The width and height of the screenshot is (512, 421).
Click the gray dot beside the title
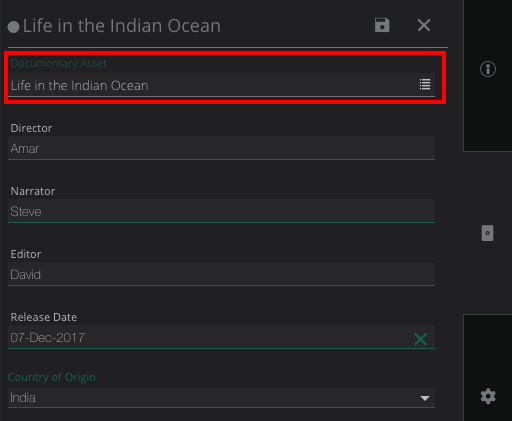pyautogui.click(x=13, y=27)
